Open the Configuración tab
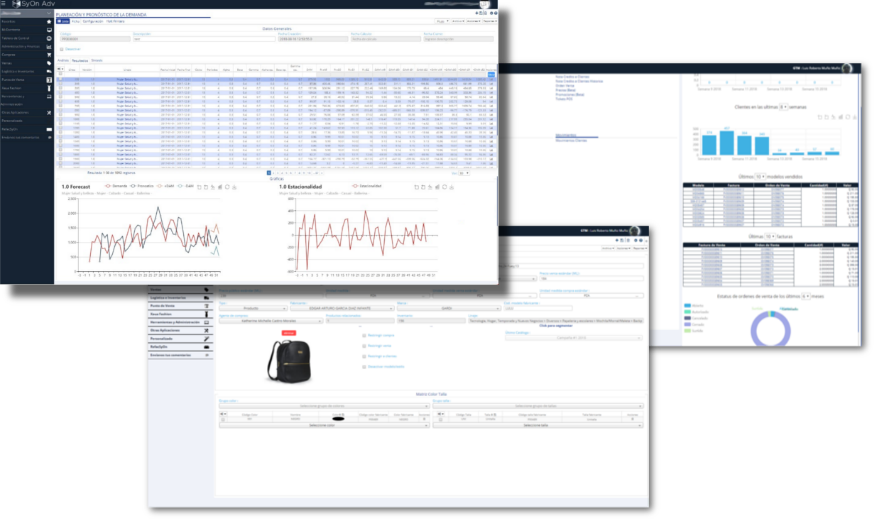This screenshot has width=884, height=521. tap(94, 19)
